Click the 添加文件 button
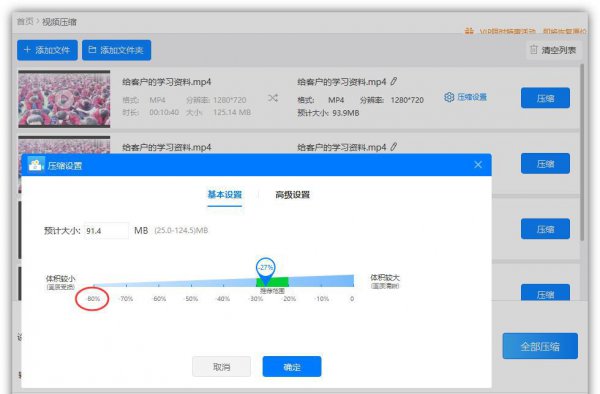600x394 pixels. (x=47, y=50)
